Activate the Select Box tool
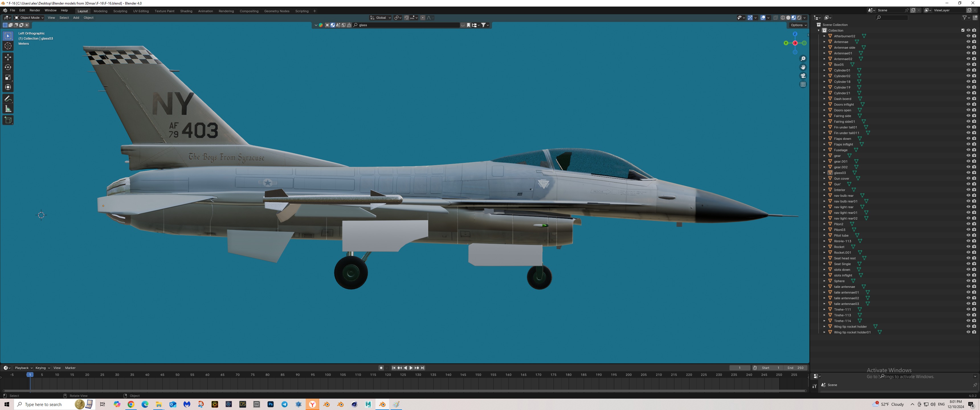980x410 pixels. (8, 36)
